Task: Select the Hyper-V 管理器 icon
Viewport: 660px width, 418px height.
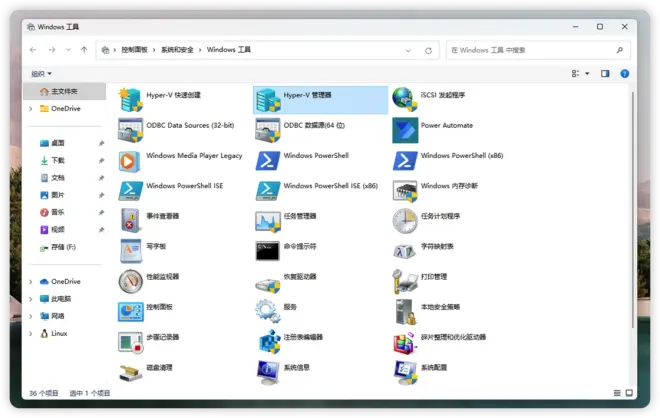Action: 268,100
